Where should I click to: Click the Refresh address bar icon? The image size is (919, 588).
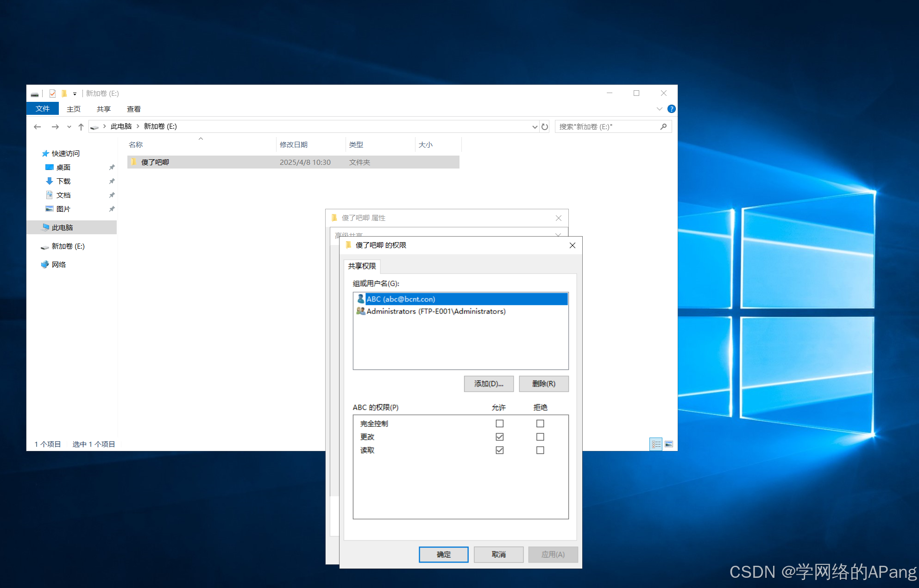[x=545, y=127]
